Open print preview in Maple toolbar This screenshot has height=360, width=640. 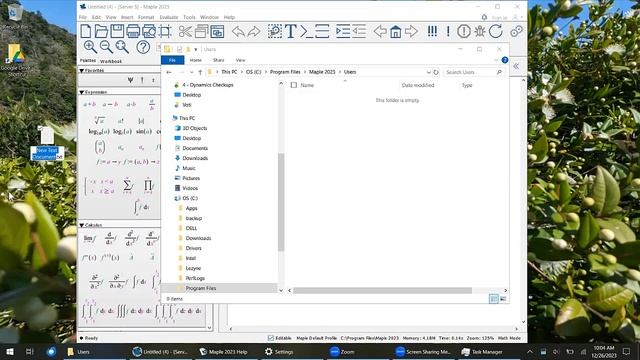(x=149, y=31)
